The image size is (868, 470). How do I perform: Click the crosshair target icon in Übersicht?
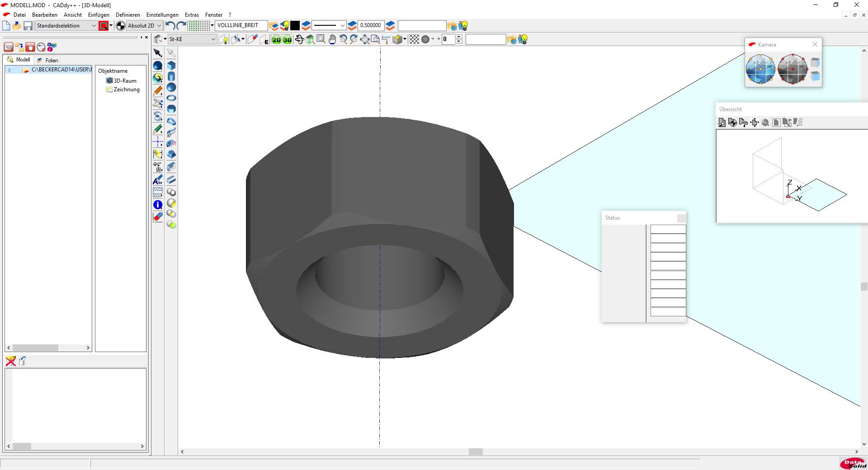pyautogui.click(x=733, y=122)
